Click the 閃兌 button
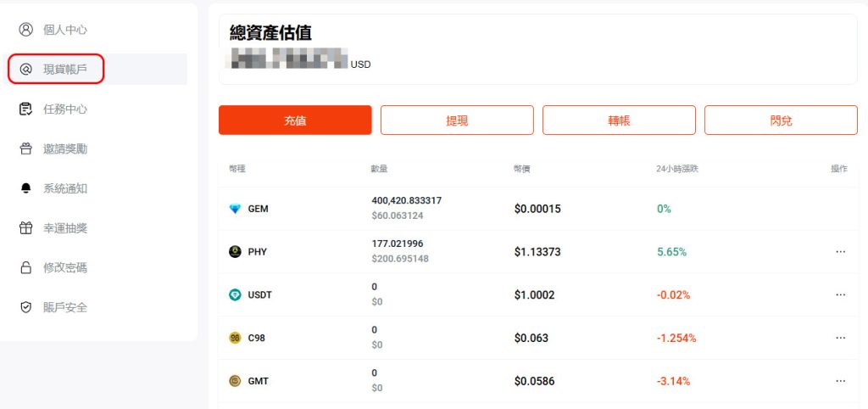The height and width of the screenshot is (409, 868). (x=781, y=120)
